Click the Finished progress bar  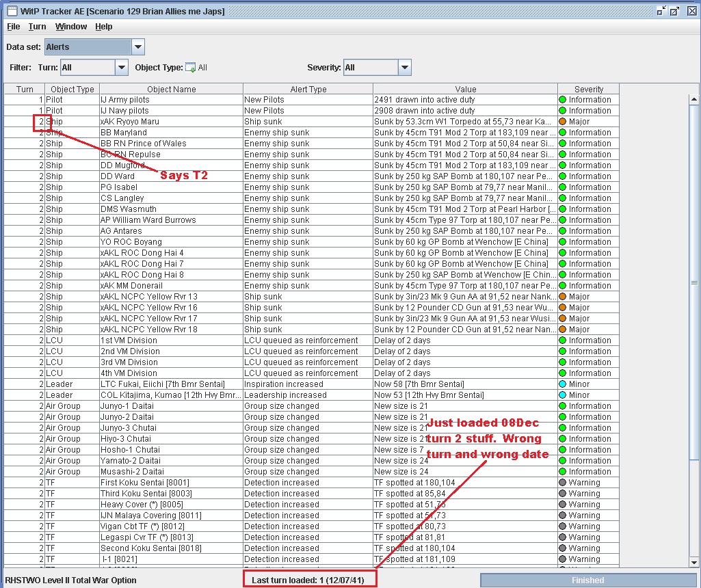588,580
